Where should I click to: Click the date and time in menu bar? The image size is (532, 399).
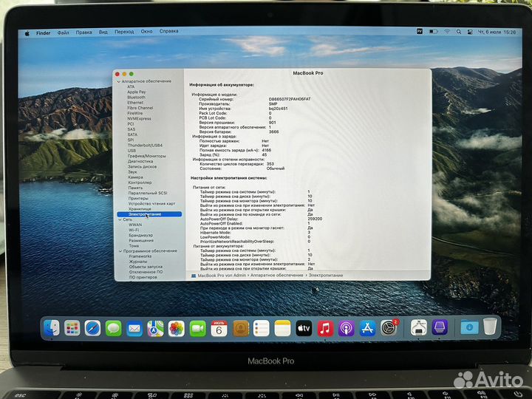coord(497,32)
